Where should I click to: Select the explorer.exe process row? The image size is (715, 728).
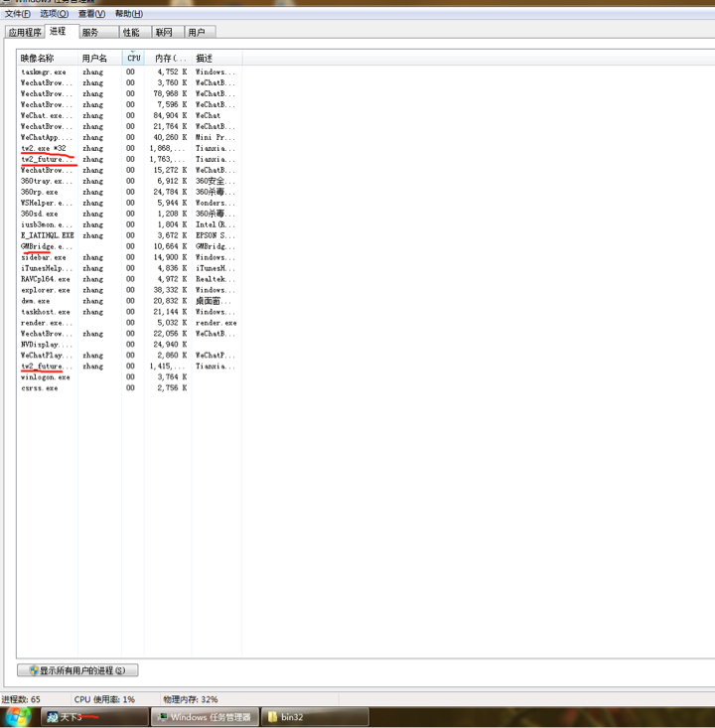(129, 290)
